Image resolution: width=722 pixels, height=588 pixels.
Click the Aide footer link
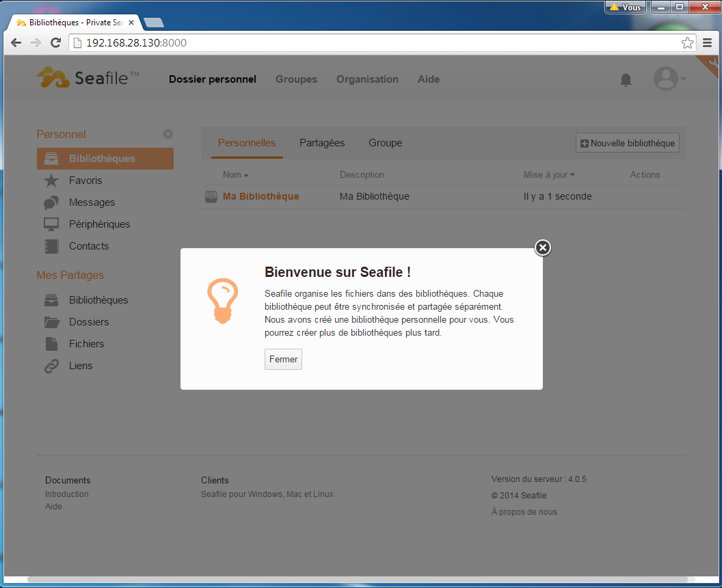pos(53,507)
